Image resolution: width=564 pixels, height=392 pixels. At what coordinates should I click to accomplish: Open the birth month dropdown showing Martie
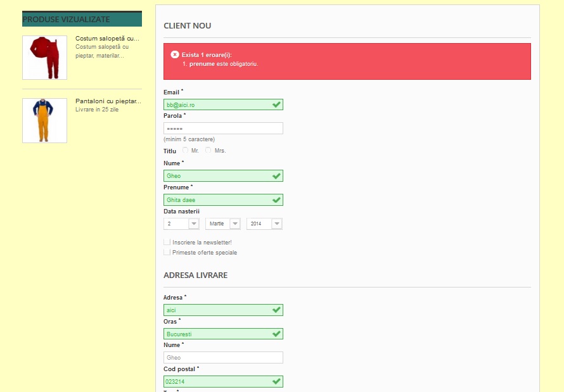click(223, 224)
